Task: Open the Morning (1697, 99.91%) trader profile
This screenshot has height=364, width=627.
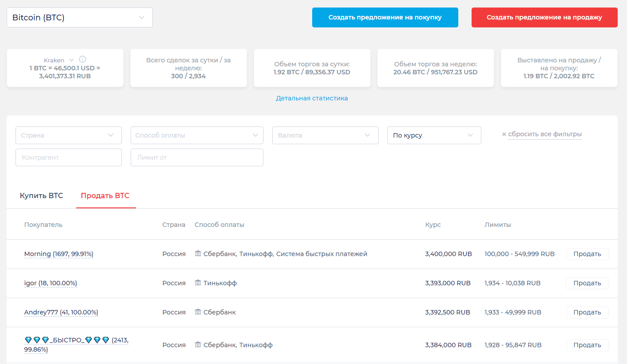Action: coord(59,254)
